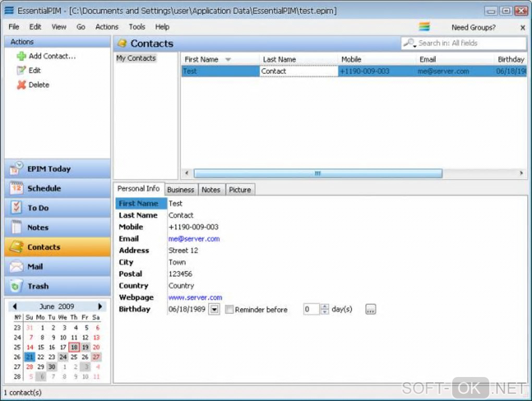Open the Trash module
This screenshot has width=532, height=401.
[x=57, y=286]
